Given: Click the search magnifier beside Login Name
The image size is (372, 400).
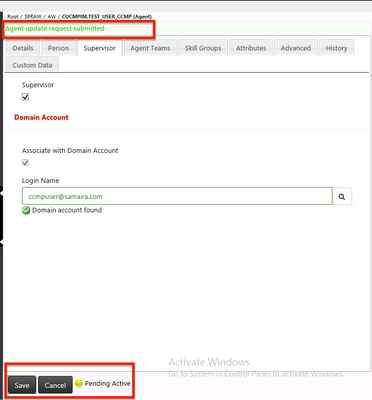Looking at the screenshot, I should (x=342, y=196).
